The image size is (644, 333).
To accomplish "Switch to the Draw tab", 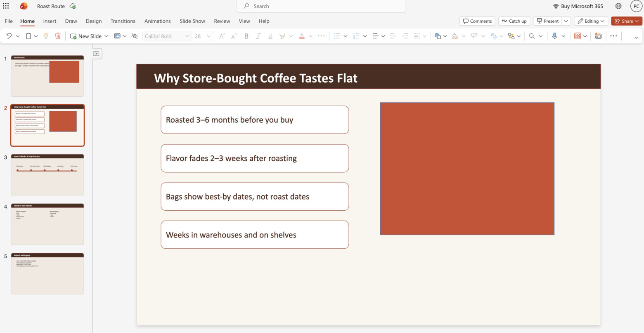I will click(x=71, y=21).
